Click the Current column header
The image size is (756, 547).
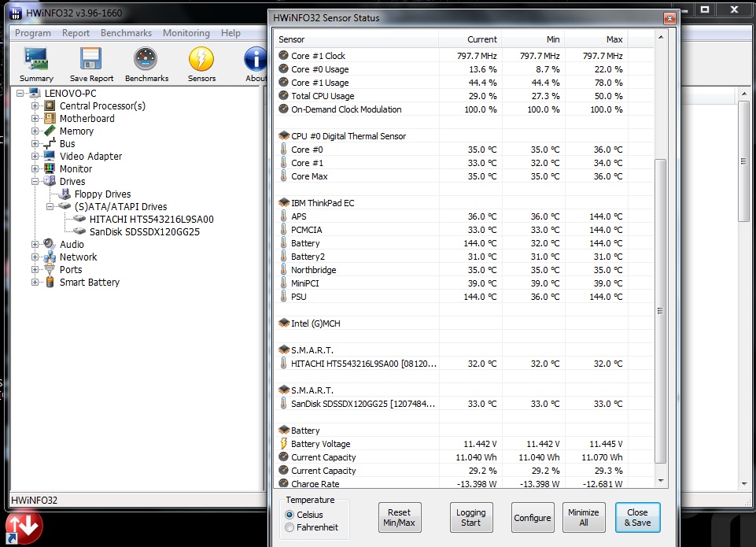click(x=470, y=39)
